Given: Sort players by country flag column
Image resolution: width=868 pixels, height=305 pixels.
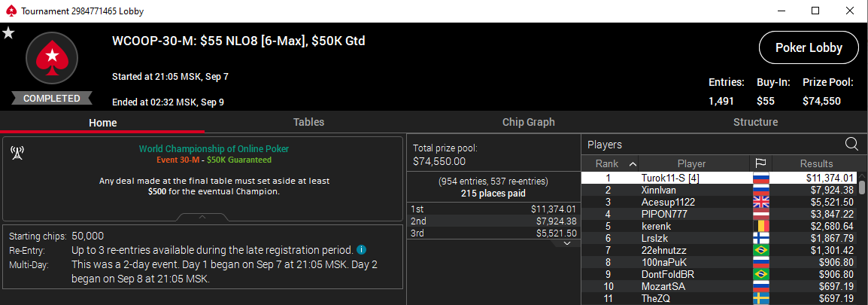Looking at the screenshot, I should (x=760, y=163).
